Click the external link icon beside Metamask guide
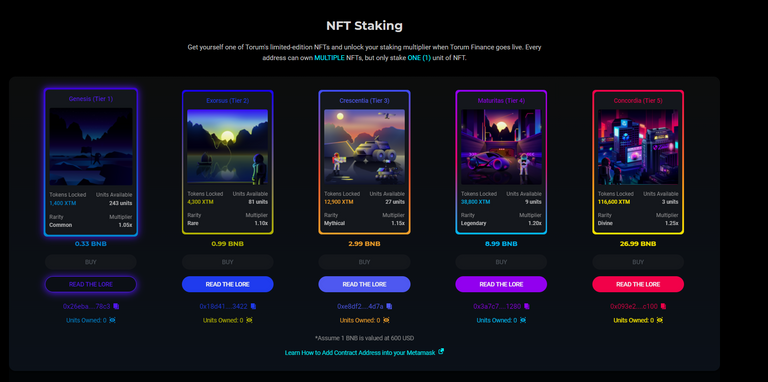 pos(441,352)
